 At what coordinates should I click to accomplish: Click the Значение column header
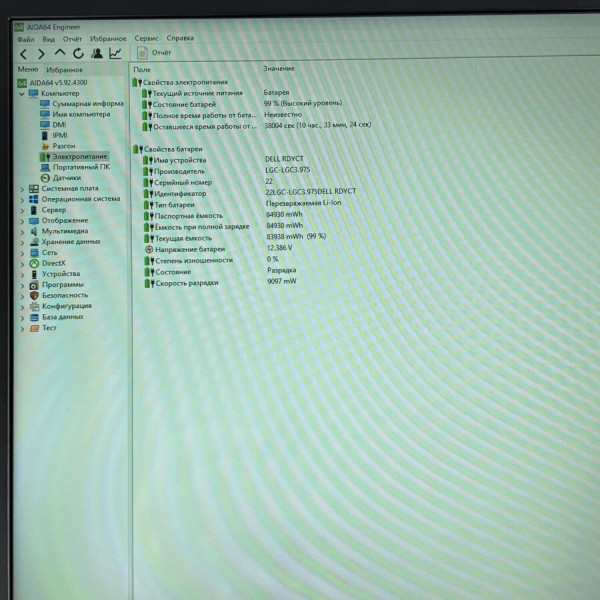point(279,68)
